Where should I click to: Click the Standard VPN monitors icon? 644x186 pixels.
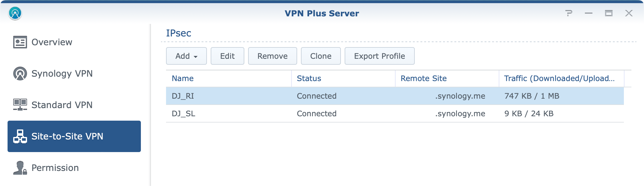click(20, 105)
